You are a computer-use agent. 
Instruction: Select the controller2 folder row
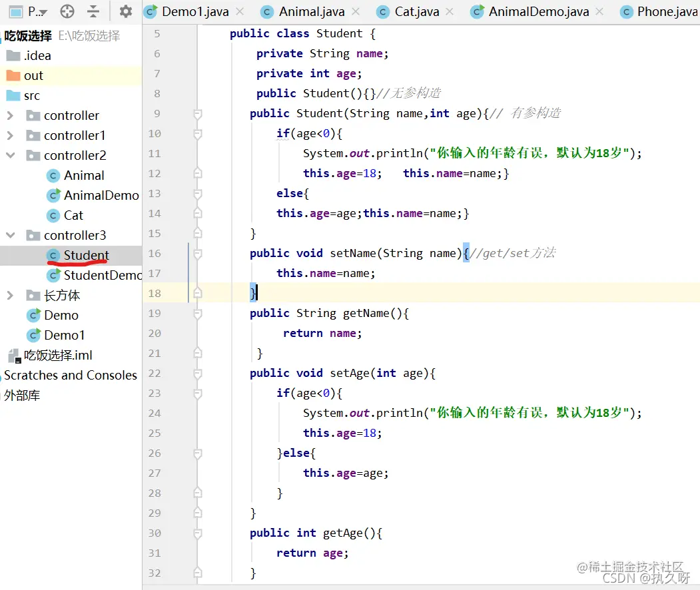pos(71,155)
